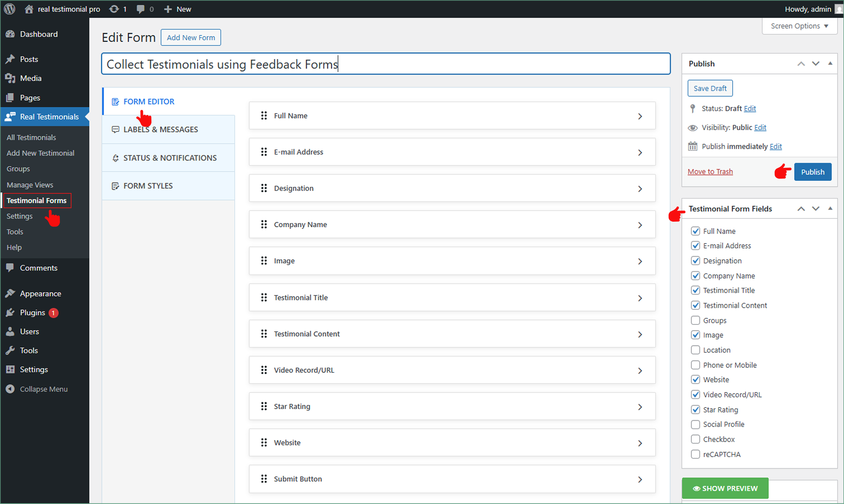Open Manage Views submenu item

30,185
